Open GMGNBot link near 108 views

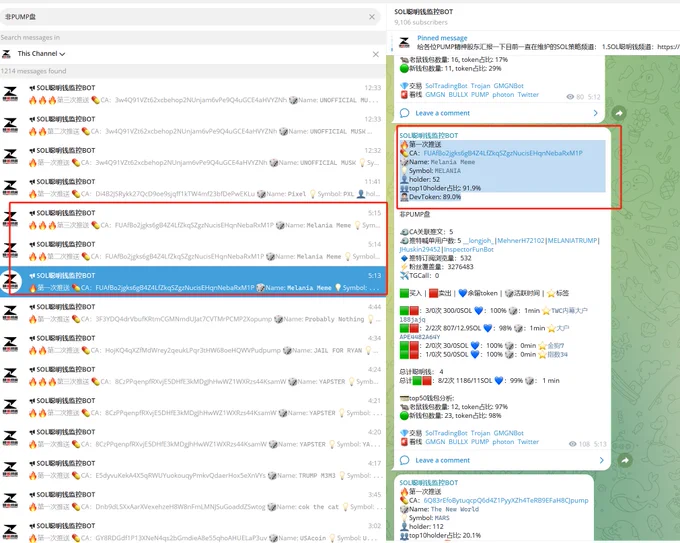pos(508,433)
